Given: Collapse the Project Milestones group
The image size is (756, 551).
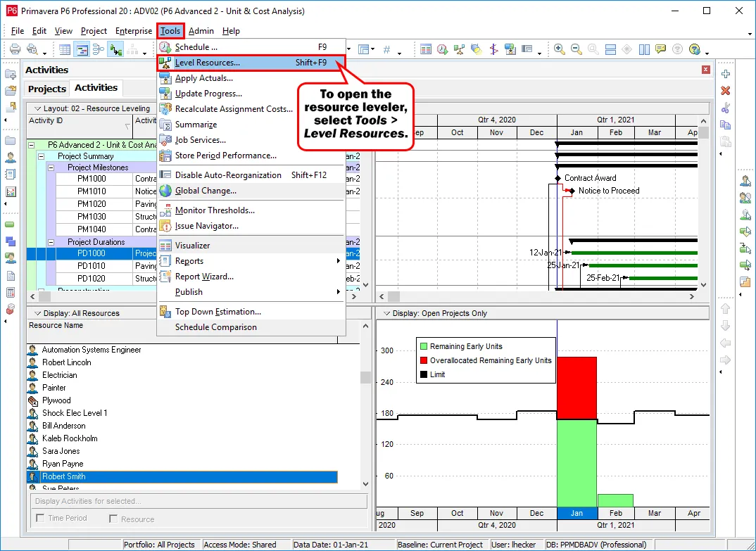Looking at the screenshot, I should pos(51,168).
